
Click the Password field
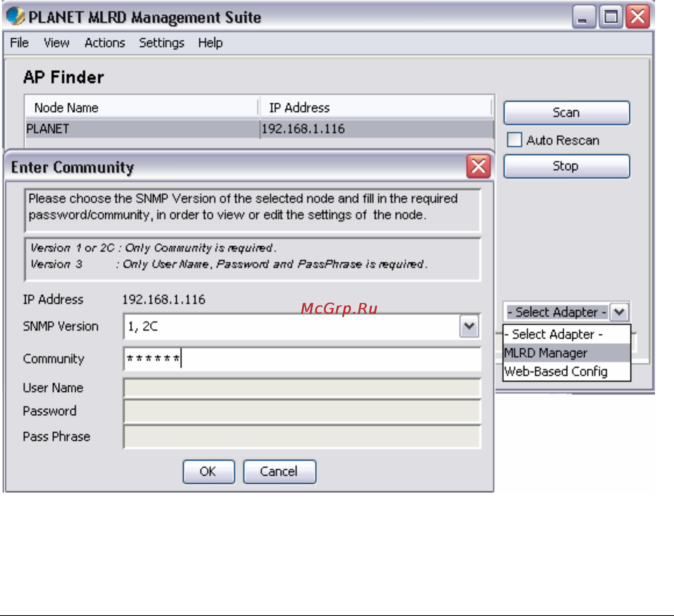click(302, 411)
